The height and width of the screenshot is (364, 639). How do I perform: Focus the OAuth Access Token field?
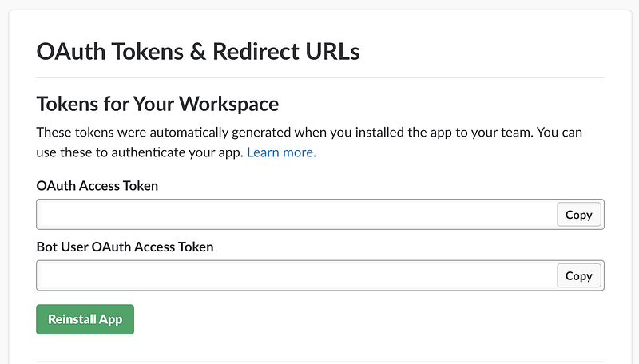(x=298, y=214)
